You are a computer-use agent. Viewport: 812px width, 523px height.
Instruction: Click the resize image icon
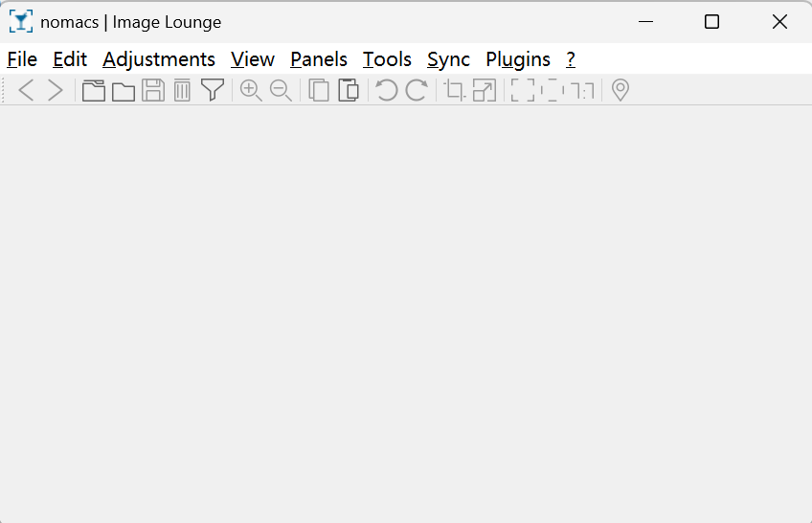[x=485, y=90]
